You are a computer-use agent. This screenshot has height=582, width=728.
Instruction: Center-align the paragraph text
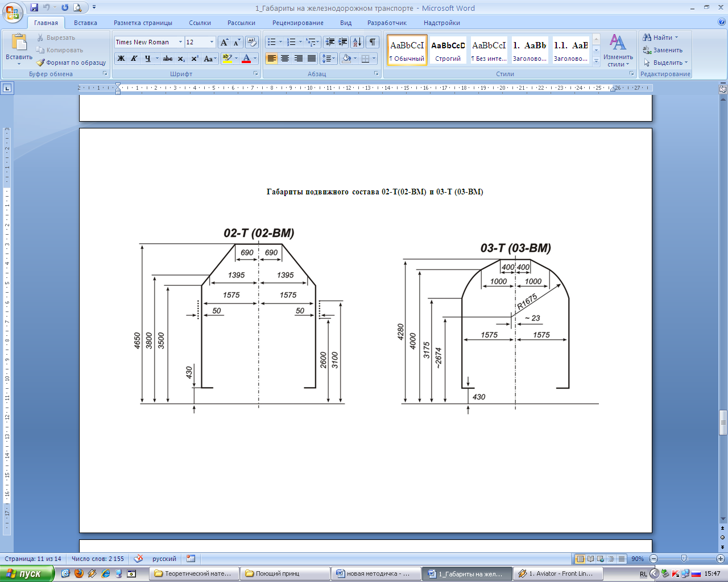click(285, 59)
